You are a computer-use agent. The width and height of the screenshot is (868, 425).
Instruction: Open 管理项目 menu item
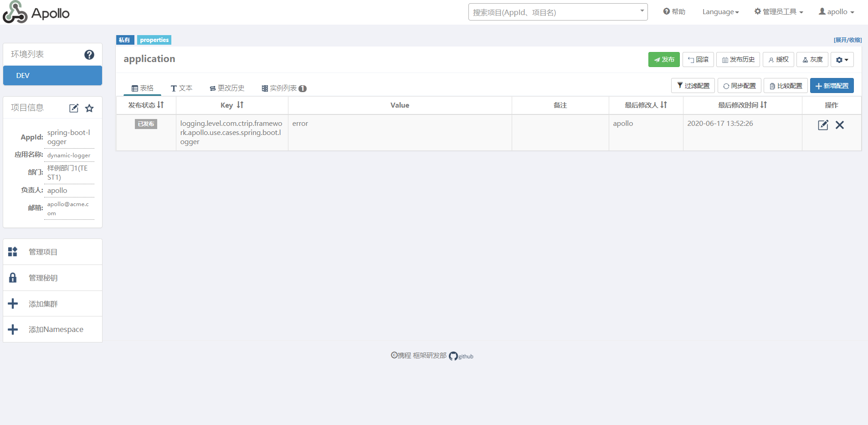pos(52,252)
